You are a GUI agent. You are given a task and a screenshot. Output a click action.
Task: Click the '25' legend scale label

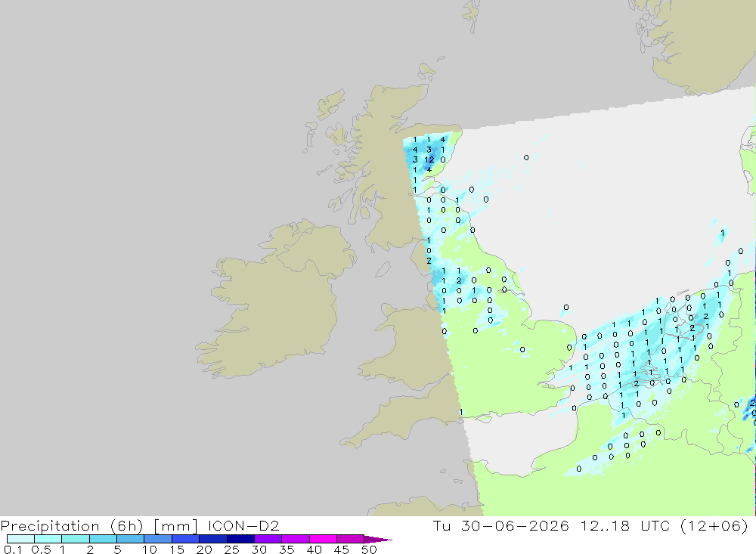coord(232,549)
